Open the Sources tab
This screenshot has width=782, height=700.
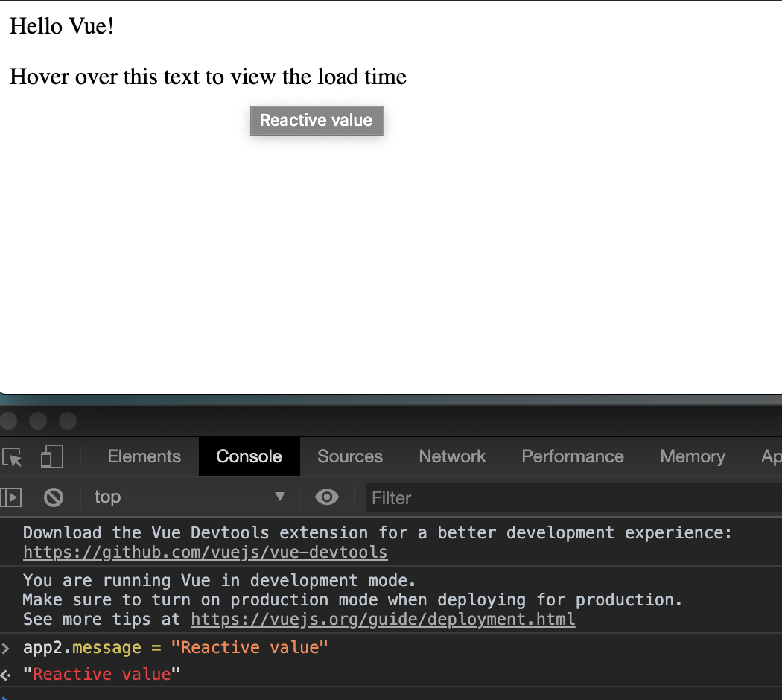pyautogui.click(x=349, y=456)
